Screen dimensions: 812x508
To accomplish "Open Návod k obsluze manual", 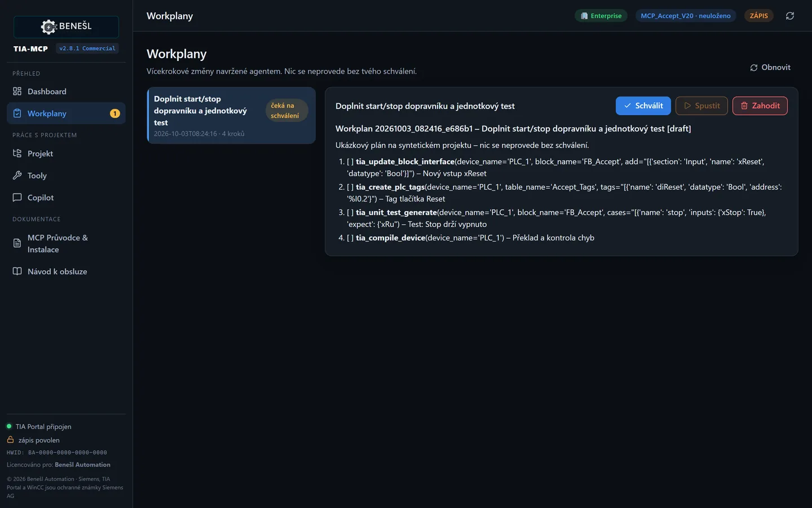I will click(x=66, y=271).
